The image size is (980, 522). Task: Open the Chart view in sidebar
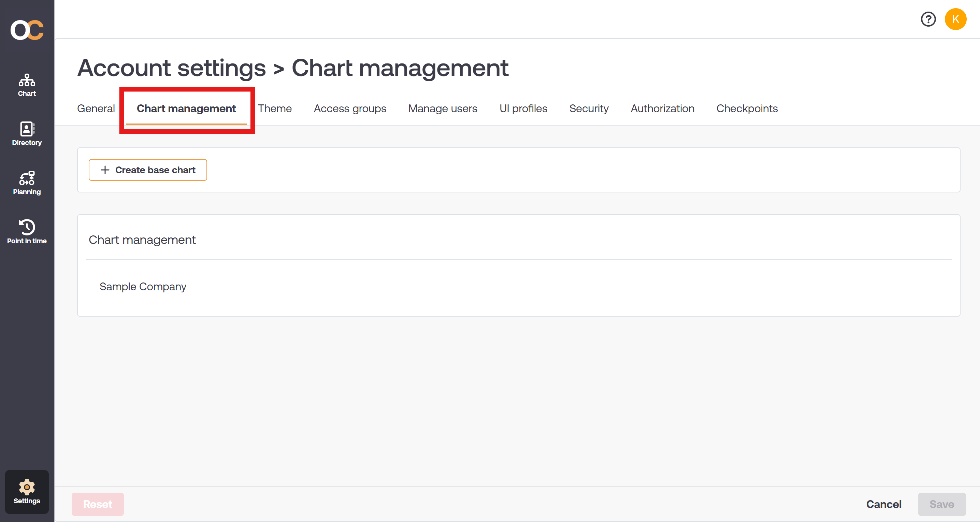click(27, 85)
